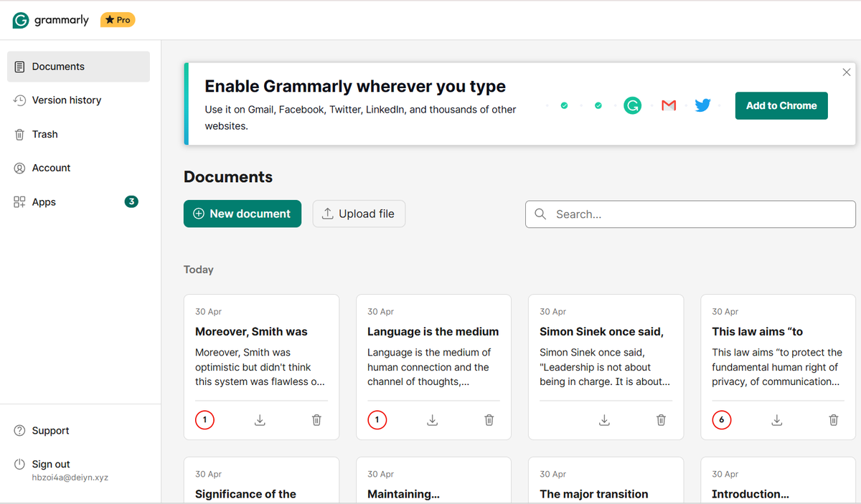Open the 'The major transition' document
This screenshot has height=504, width=861.
pyautogui.click(x=606, y=480)
